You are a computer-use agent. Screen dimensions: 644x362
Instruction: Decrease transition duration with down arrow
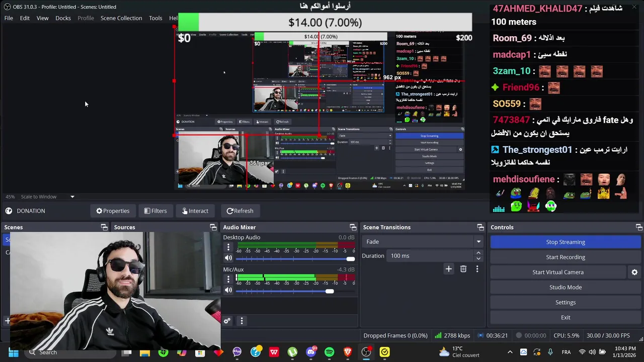pyautogui.click(x=478, y=258)
